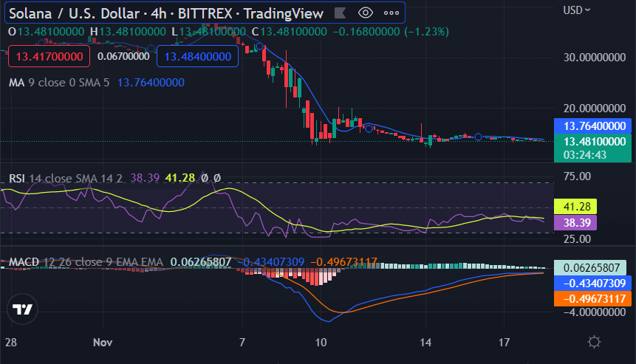Screen dimensions: 636x364
Task: Click the 75.00 RSI scale label
Action: coord(577,176)
